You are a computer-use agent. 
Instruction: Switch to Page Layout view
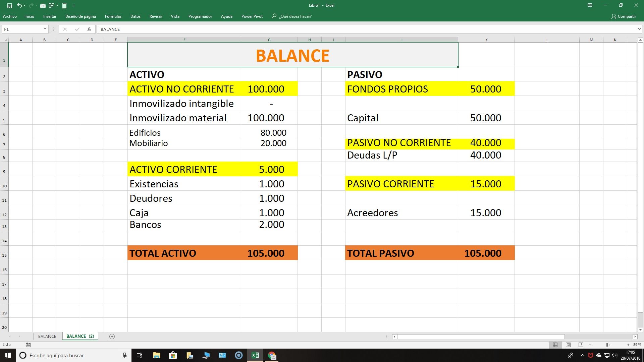[x=568, y=345]
